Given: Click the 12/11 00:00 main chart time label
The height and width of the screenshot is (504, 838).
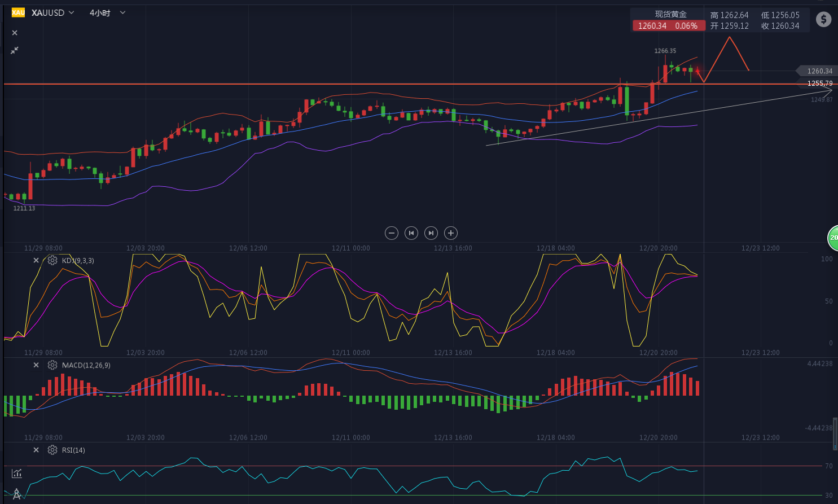Looking at the screenshot, I should 351,248.
